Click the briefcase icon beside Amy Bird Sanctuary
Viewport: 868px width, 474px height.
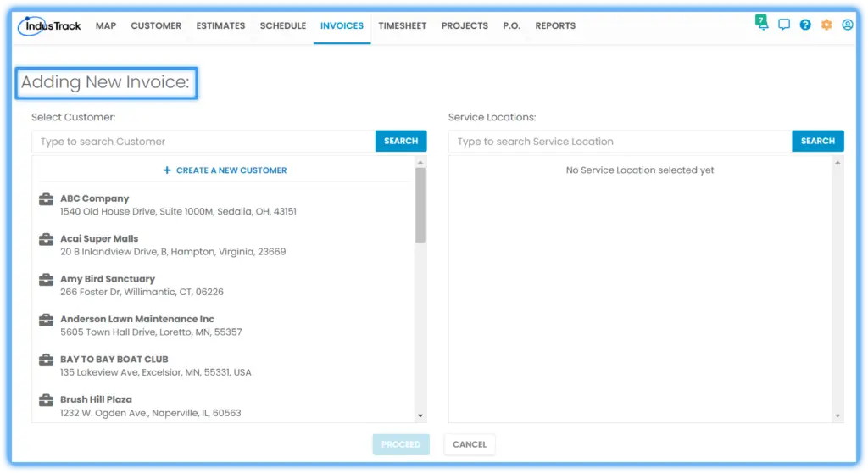47,280
